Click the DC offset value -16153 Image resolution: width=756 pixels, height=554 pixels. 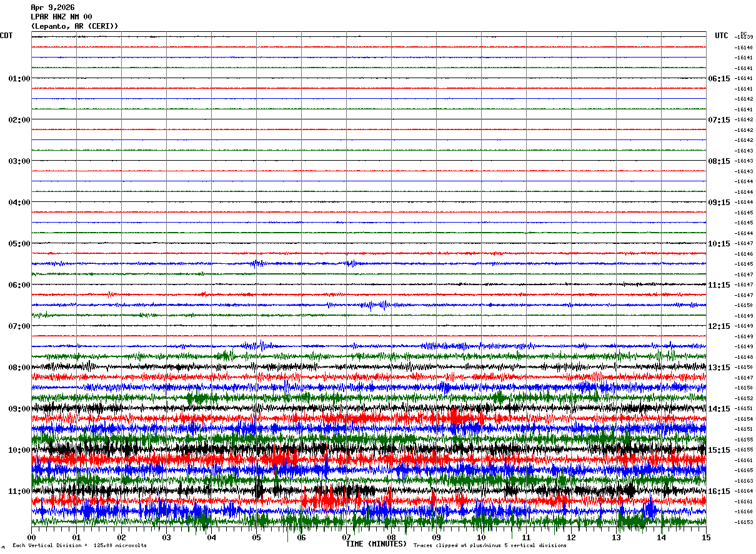pyautogui.click(x=744, y=522)
